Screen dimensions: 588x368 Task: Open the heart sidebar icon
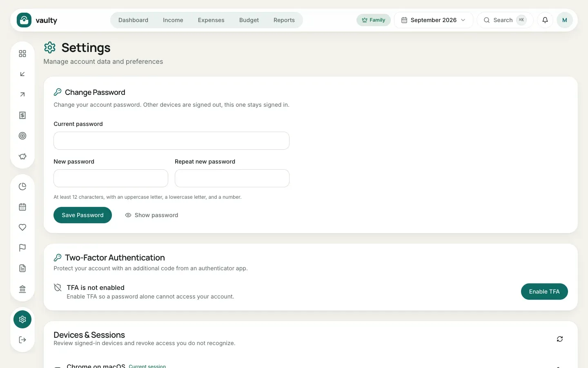22,227
